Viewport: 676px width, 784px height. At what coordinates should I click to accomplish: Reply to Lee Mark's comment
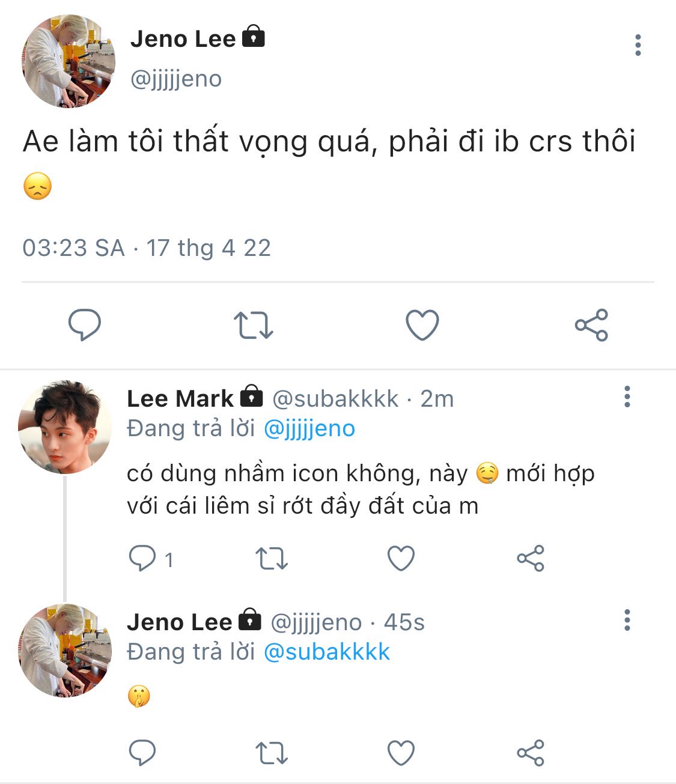(142, 558)
